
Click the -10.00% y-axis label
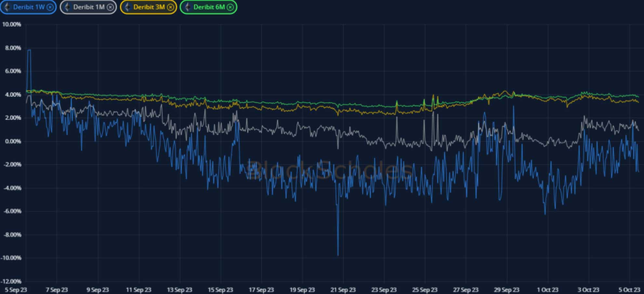click(11, 258)
